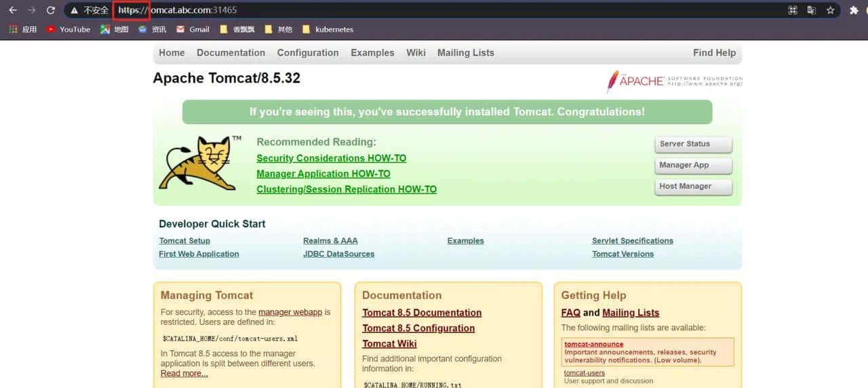This screenshot has width=868, height=388.
Task: Open the Tomcat Versions link
Action: (623, 254)
